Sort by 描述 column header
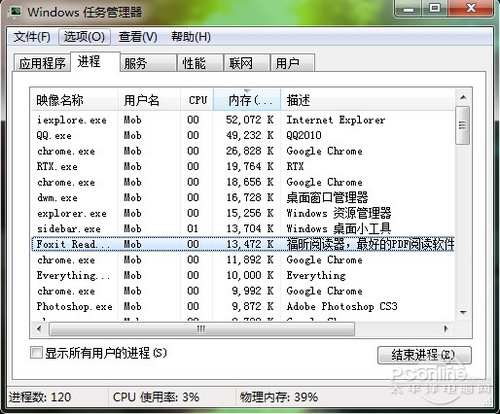This screenshot has height=414, width=500. point(368,100)
